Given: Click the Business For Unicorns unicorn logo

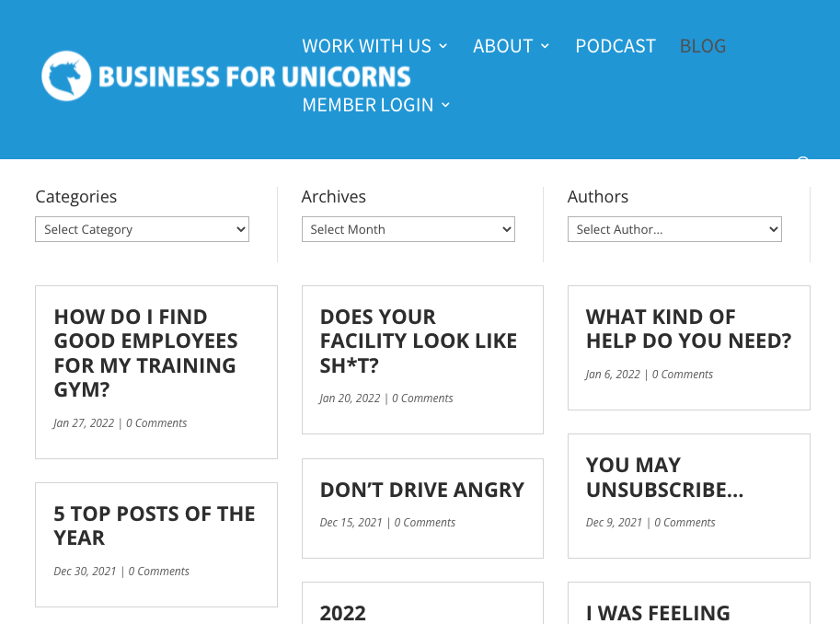Looking at the screenshot, I should click(x=64, y=75).
